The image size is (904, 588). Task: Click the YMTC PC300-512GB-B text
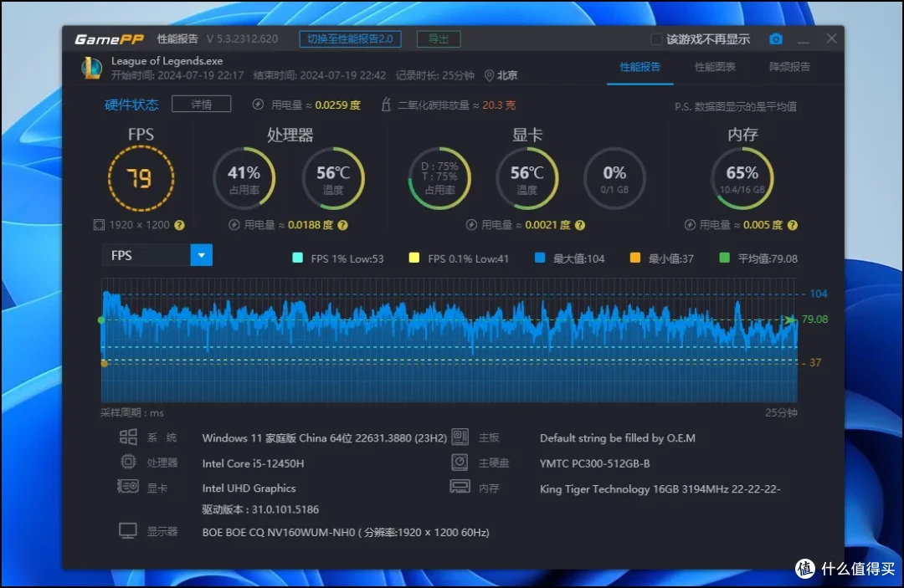coord(594,463)
